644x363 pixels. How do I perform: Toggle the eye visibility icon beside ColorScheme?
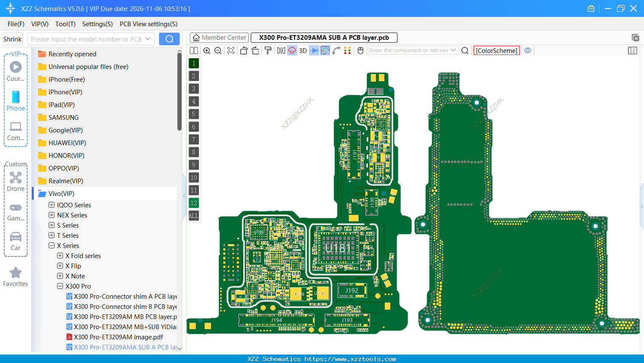click(528, 50)
